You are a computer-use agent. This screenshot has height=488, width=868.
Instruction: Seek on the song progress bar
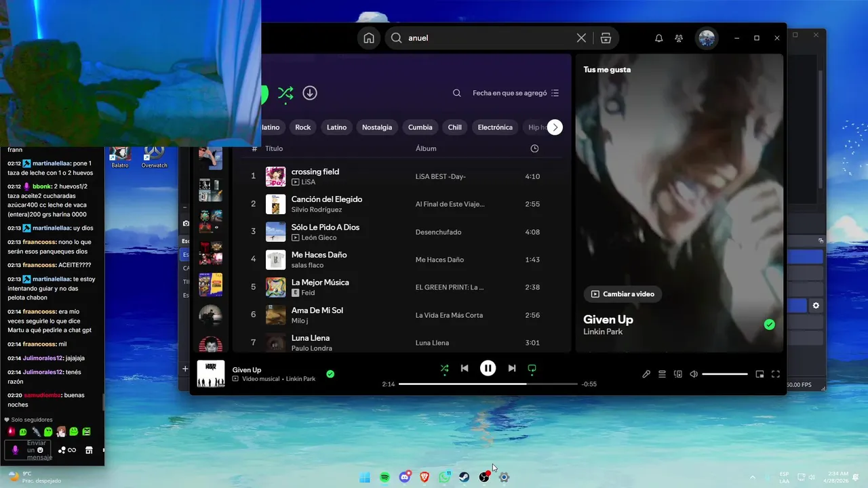click(488, 384)
